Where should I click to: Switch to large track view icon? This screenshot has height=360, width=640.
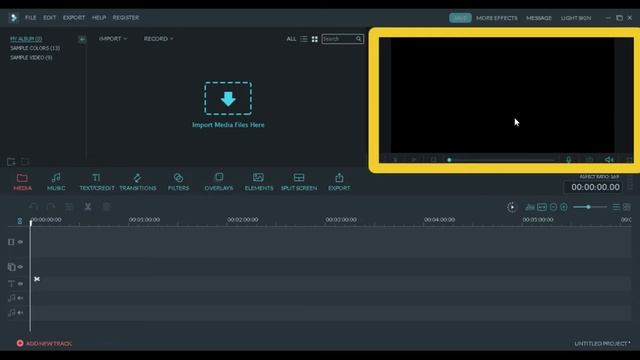627,207
